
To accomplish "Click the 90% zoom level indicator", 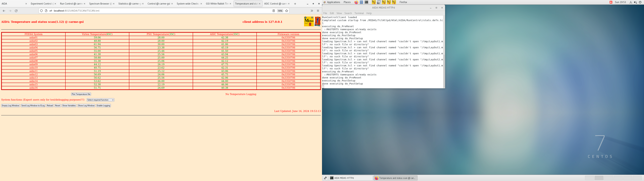I will (280, 11).
